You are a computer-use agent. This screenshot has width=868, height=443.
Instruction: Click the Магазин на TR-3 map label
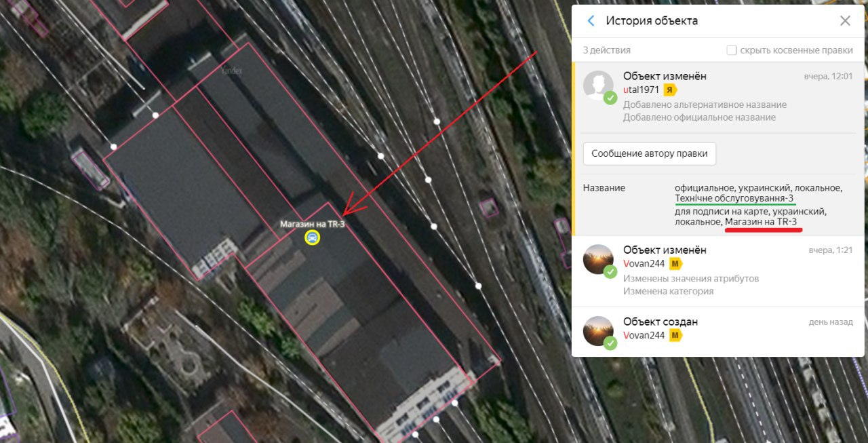313,224
